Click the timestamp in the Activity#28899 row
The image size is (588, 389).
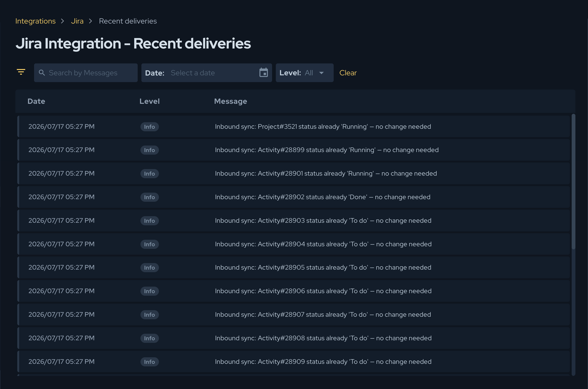[x=62, y=150]
